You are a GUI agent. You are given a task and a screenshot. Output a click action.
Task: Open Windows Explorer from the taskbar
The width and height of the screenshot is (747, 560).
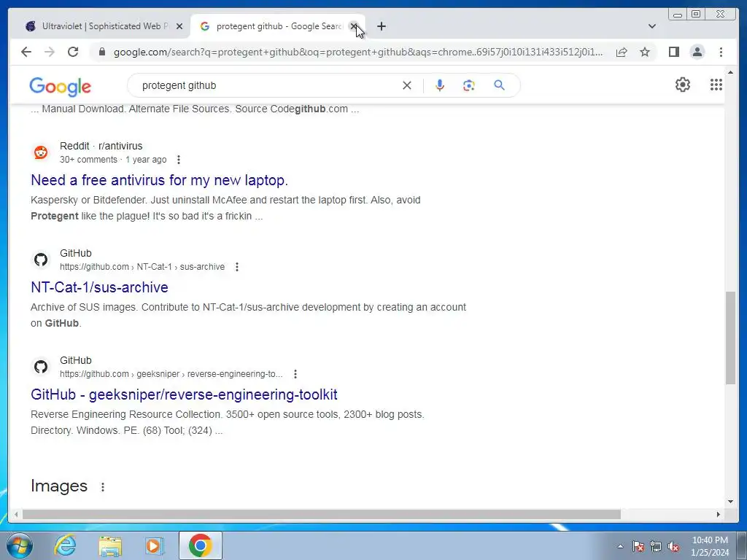(110, 545)
